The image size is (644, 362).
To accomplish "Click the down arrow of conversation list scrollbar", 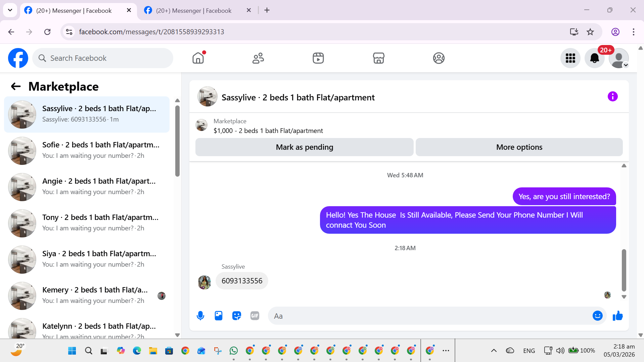I will [x=177, y=335].
